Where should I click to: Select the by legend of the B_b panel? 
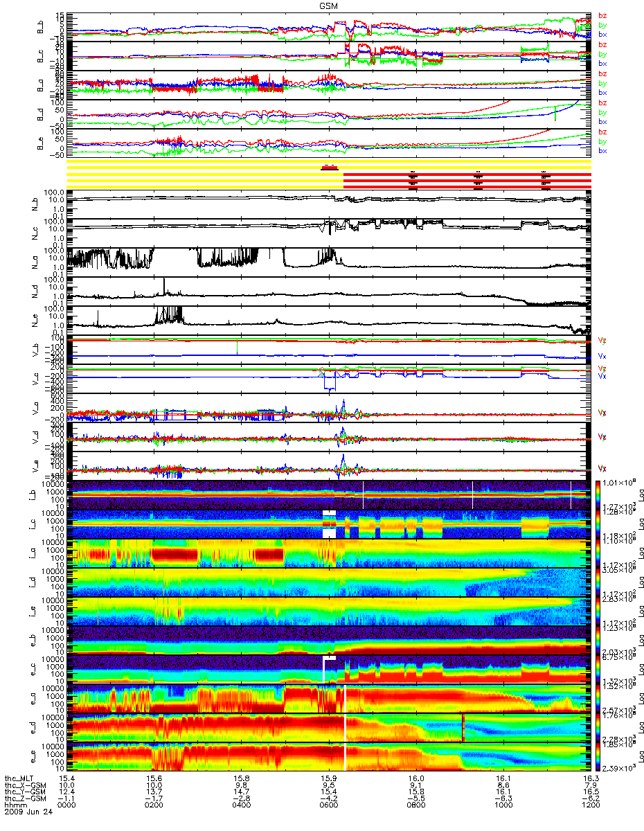point(602,25)
